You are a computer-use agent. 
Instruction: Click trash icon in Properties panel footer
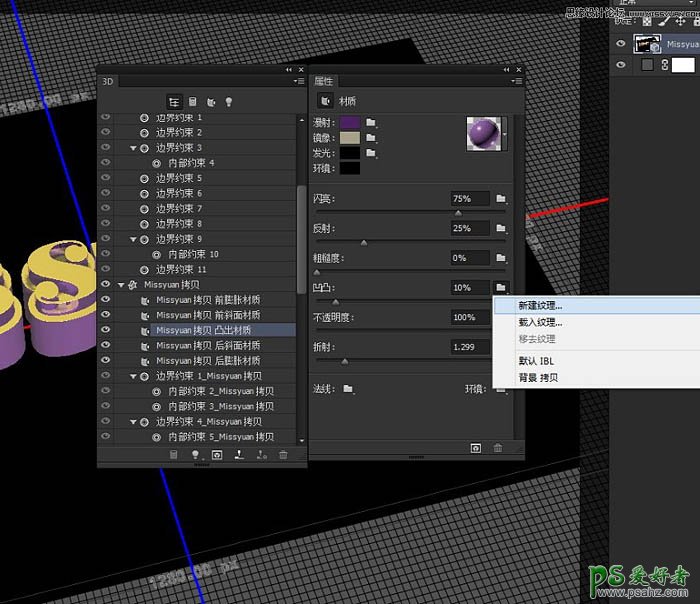click(x=498, y=448)
